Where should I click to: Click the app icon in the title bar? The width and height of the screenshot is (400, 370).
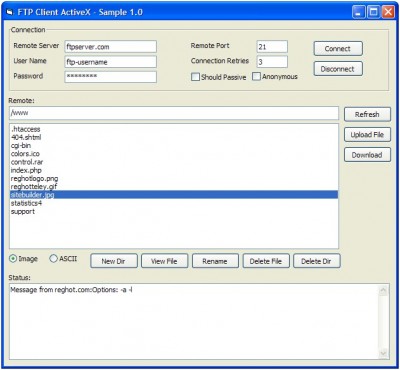[x=10, y=12]
